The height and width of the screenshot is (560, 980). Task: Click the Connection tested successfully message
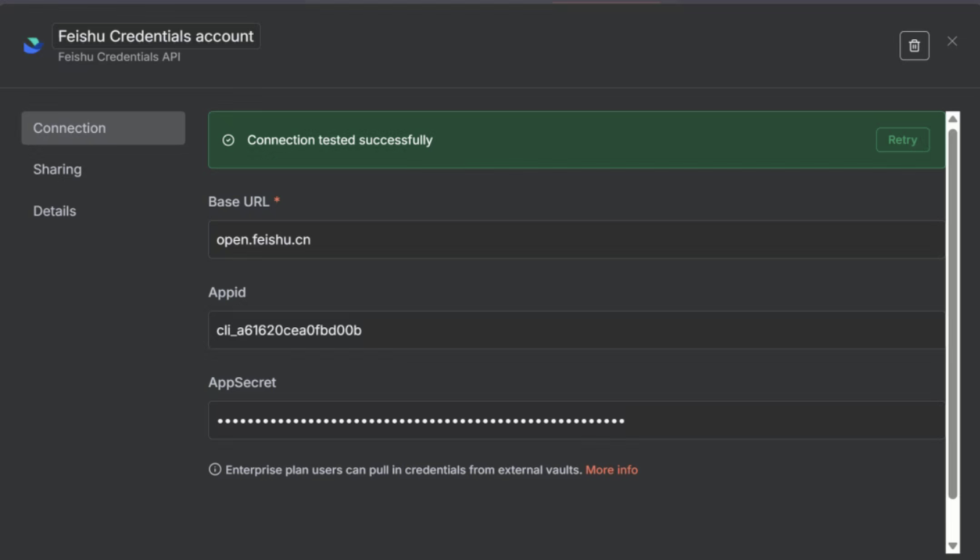coord(339,140)
